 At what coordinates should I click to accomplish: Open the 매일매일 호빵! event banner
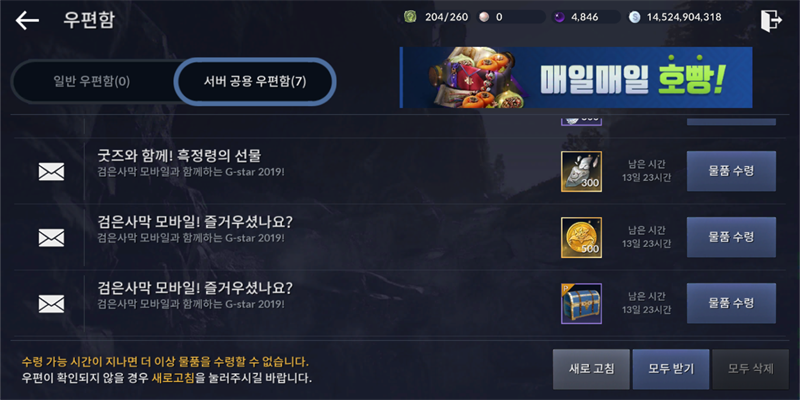tap(576, 78)
